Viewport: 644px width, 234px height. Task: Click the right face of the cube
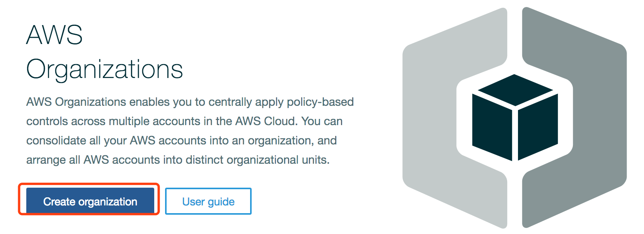538,127
